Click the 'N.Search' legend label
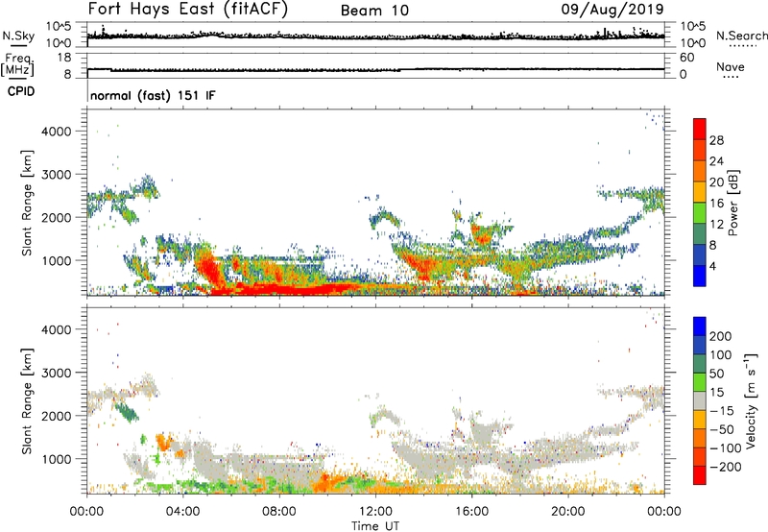 741,36
